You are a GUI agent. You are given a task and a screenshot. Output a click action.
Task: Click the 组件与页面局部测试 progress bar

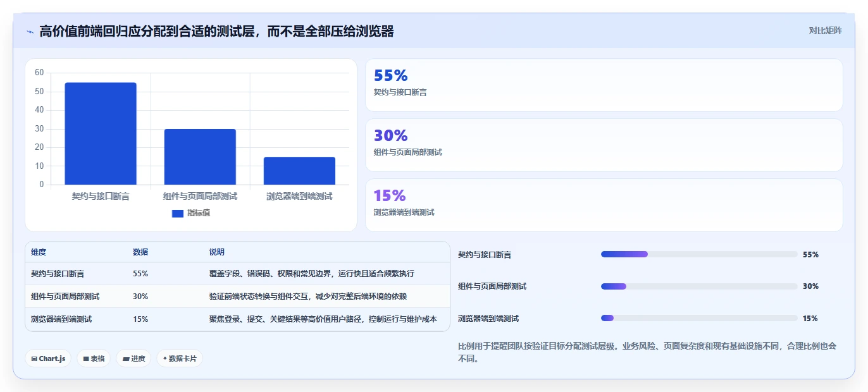click(x=699, y=286)
